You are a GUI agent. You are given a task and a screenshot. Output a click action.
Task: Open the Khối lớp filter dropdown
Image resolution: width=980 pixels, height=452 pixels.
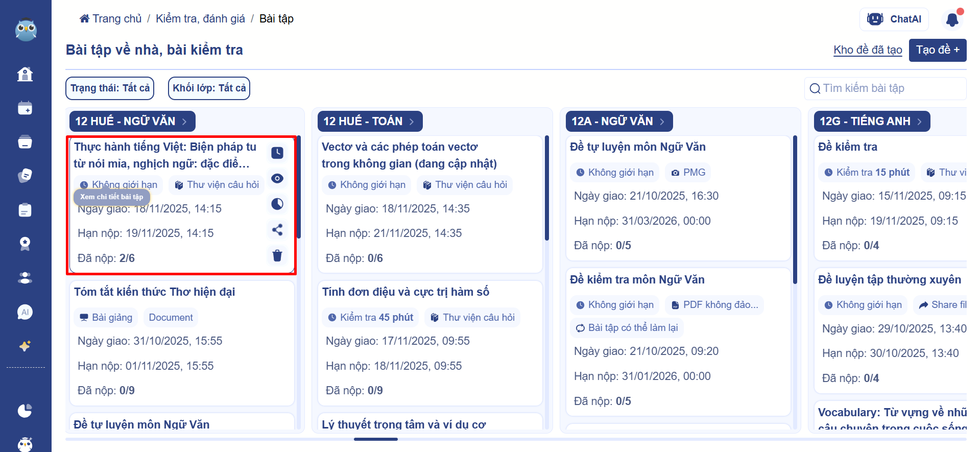click(x=209, y=88)
